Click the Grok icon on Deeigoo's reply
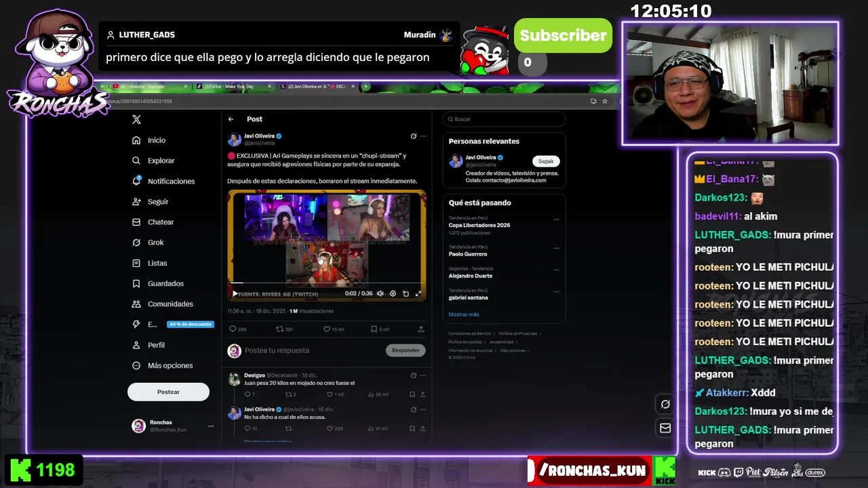This screenshot has width=868, height=488. [x=413, y=375]
